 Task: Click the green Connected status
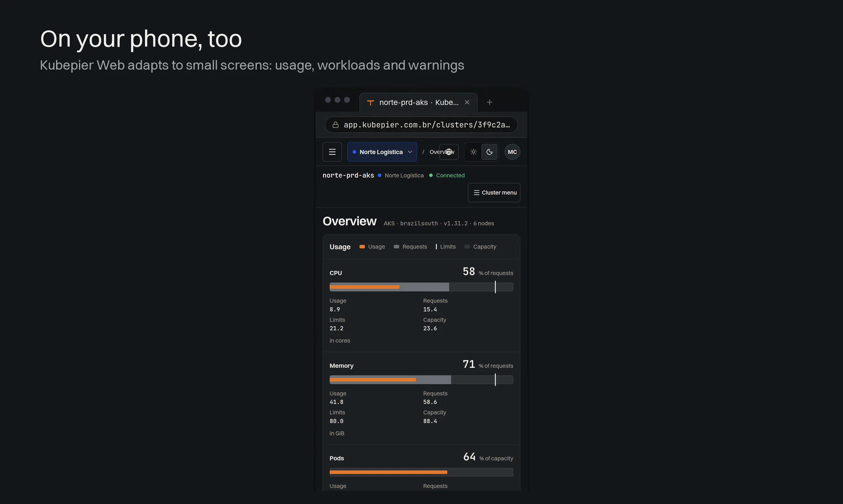click(x=447, y=175)
